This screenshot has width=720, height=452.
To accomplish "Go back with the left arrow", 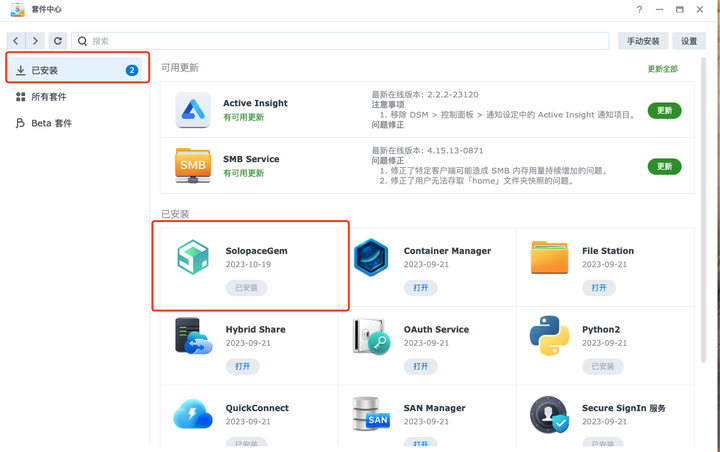I will coord(16,41).
